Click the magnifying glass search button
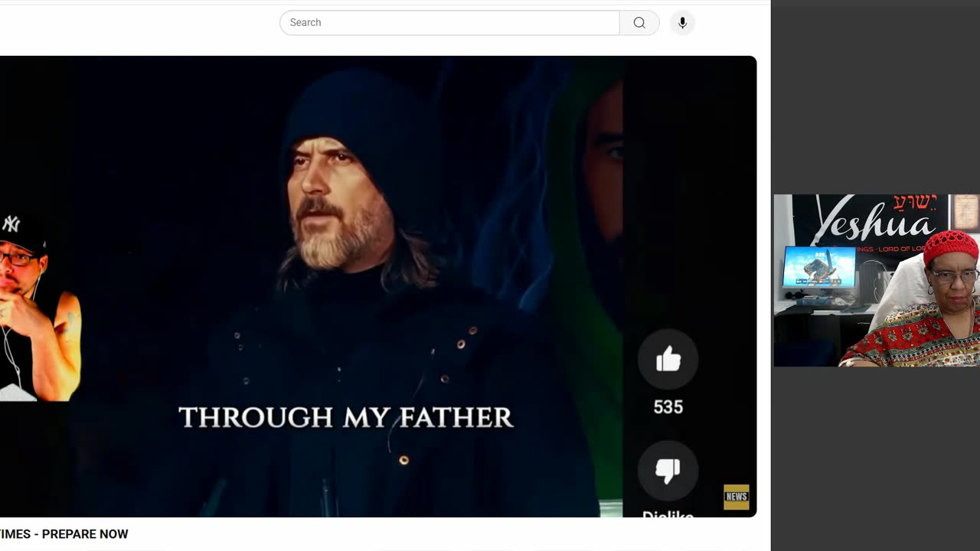The image size is (980, 551). tap(639, 23)
